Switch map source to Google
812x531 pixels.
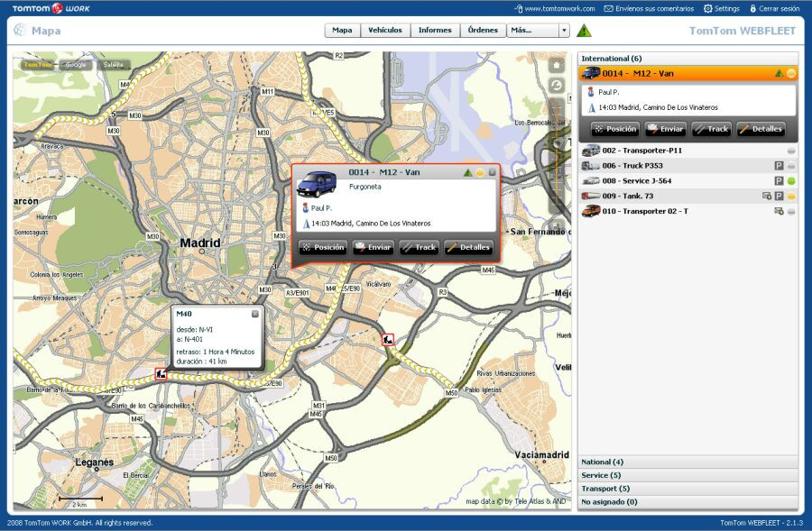76,65
